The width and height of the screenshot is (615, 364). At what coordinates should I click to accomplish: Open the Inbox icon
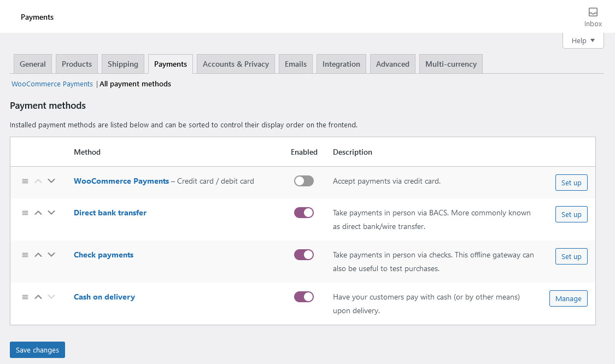593,17
